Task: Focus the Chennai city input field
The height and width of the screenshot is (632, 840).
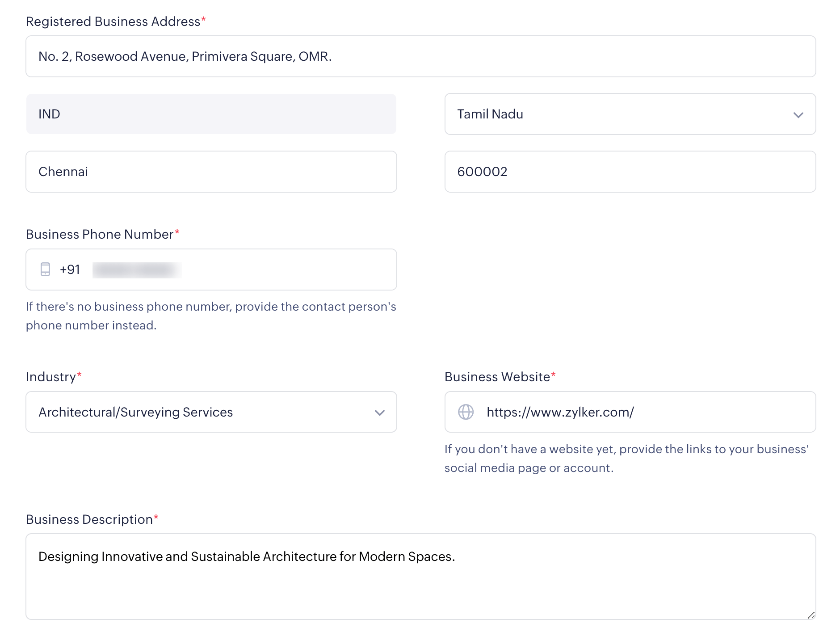Action: [211, 172]
